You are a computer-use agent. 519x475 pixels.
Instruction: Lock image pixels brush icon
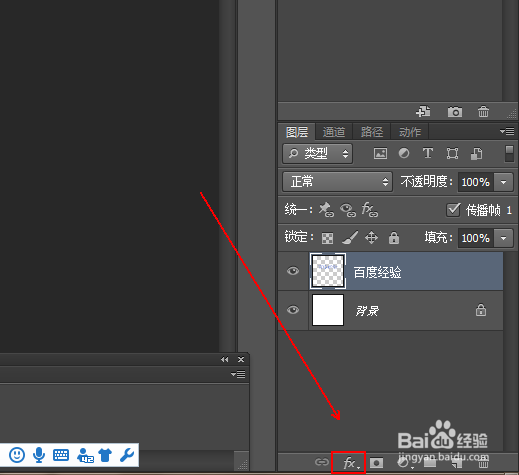[350, 238]
